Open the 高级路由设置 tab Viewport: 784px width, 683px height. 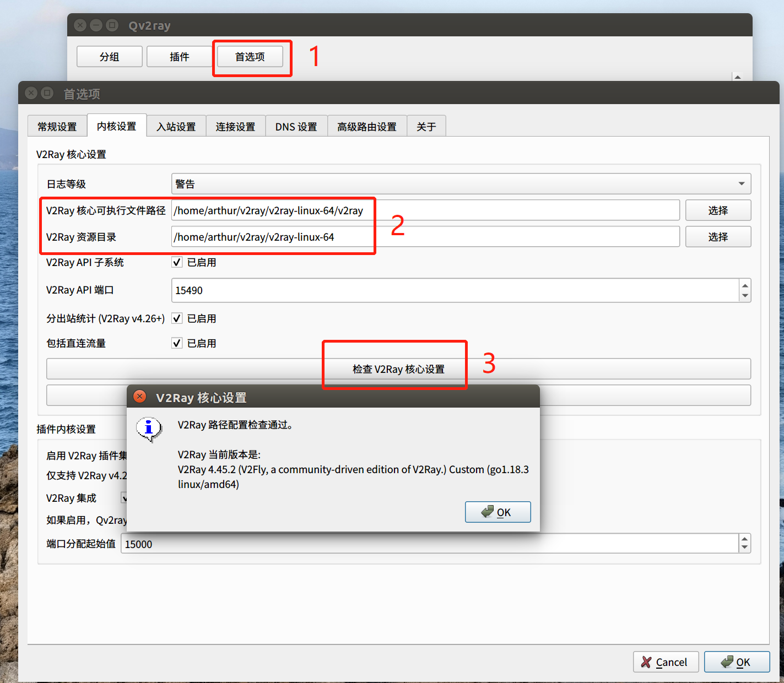pyautogui.click(x=367, y=126)
